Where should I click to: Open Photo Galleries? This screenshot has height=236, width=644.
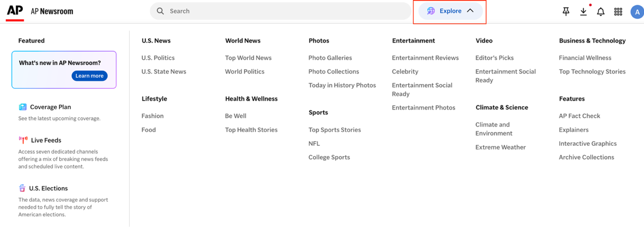click(x=330, y=58)
